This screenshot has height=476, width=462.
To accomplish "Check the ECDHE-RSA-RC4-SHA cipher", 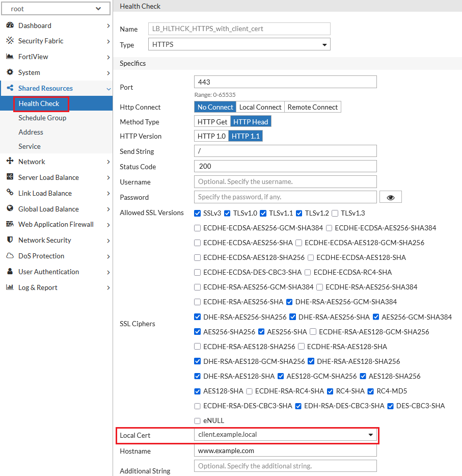I will [250, 391].
